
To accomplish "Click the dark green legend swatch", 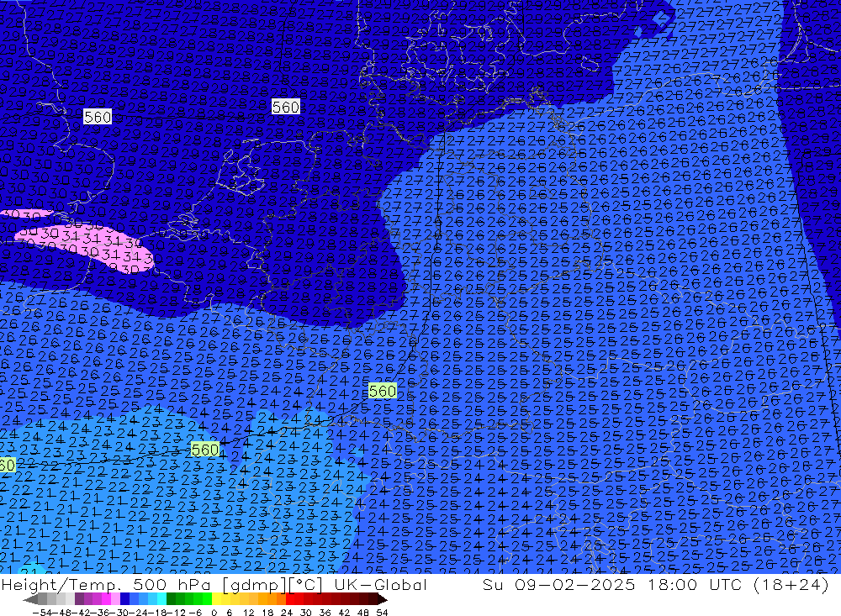I will click(171, 600).
